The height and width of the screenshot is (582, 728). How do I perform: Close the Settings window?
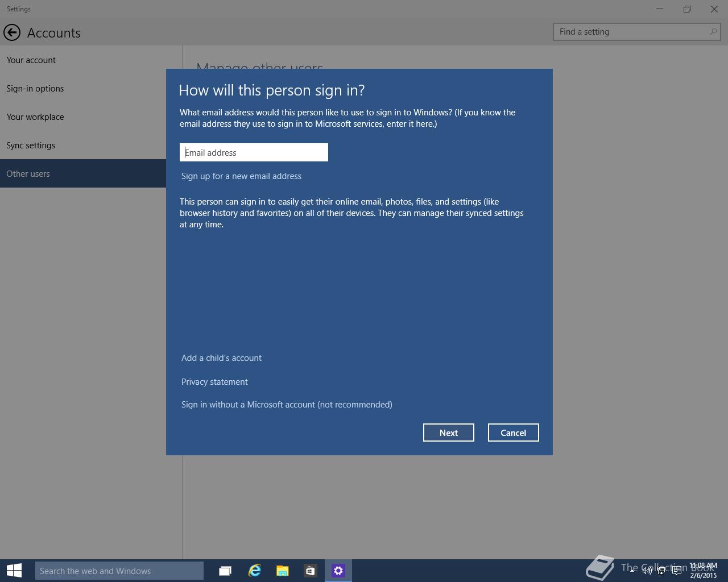coord(714,9)
